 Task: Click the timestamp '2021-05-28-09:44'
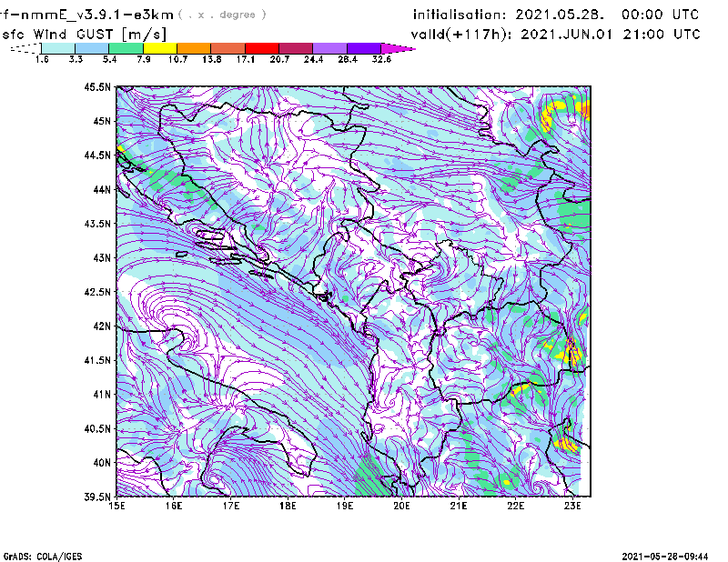pyautogui.click(x=665, y=557)
